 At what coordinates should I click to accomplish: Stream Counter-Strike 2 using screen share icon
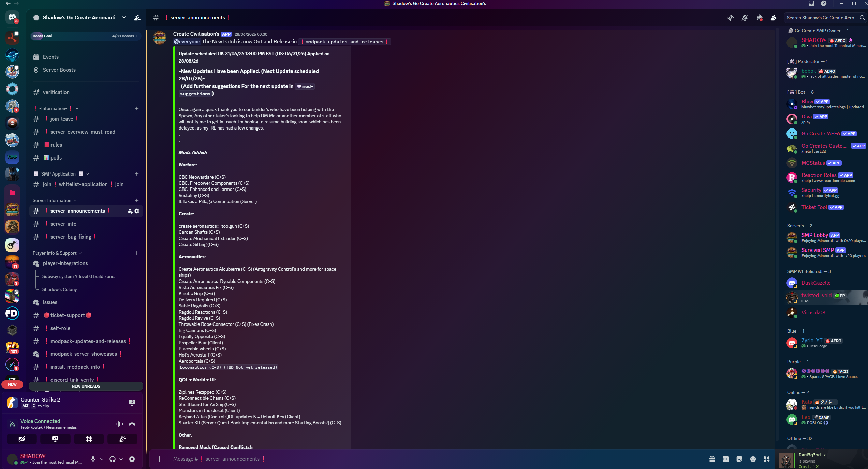[132, 403]
